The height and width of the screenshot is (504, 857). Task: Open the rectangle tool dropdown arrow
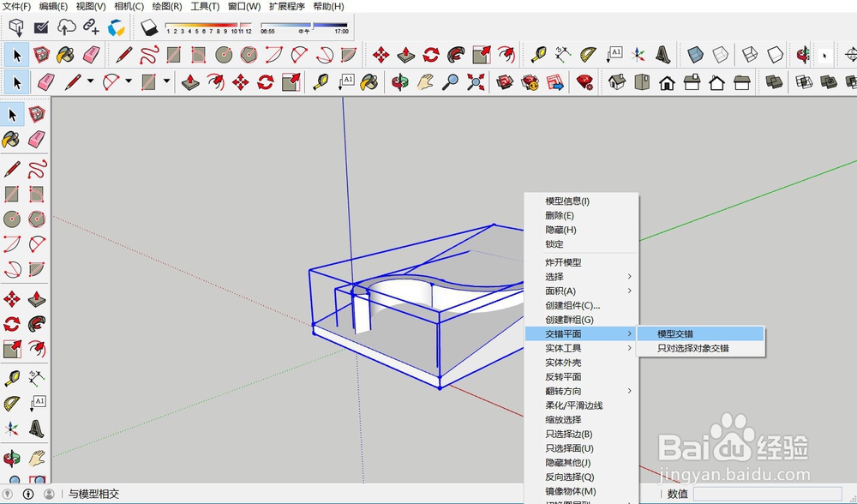[x=167, y=81]
